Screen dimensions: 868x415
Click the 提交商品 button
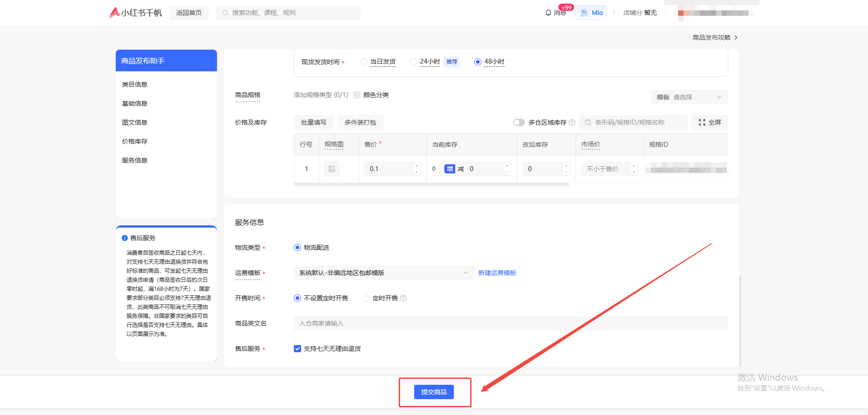pyautogui.click(x=434, y=392)
